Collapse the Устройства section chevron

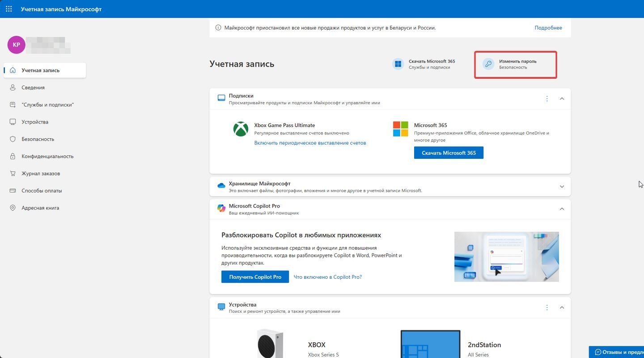coord(562,307)
